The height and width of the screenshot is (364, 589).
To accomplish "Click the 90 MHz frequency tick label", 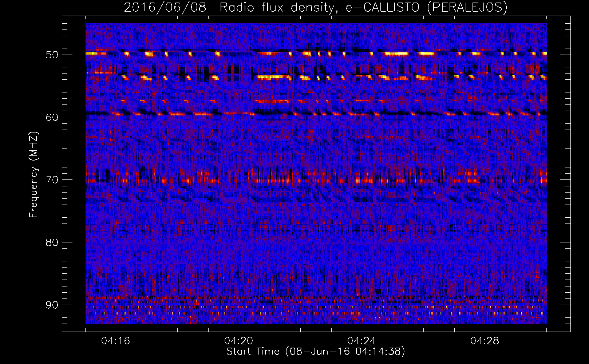I will click(52, 305).
